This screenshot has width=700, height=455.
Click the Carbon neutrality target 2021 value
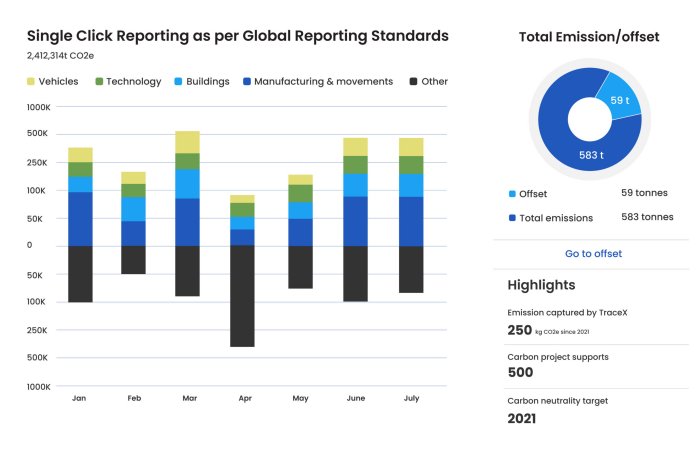pyautogui.click(x=522, y=418)
